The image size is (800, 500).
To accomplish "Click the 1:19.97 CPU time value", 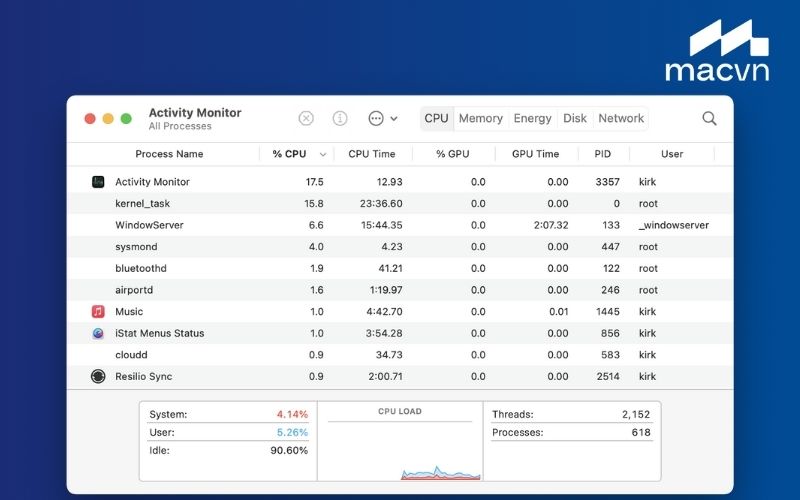I will point(386,290).
